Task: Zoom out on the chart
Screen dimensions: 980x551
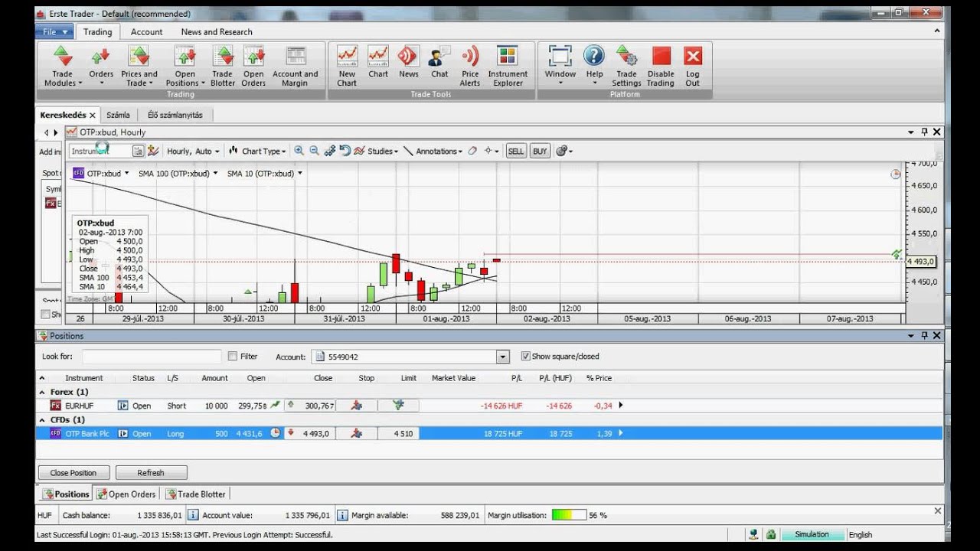Action: [x=315, y=151]
